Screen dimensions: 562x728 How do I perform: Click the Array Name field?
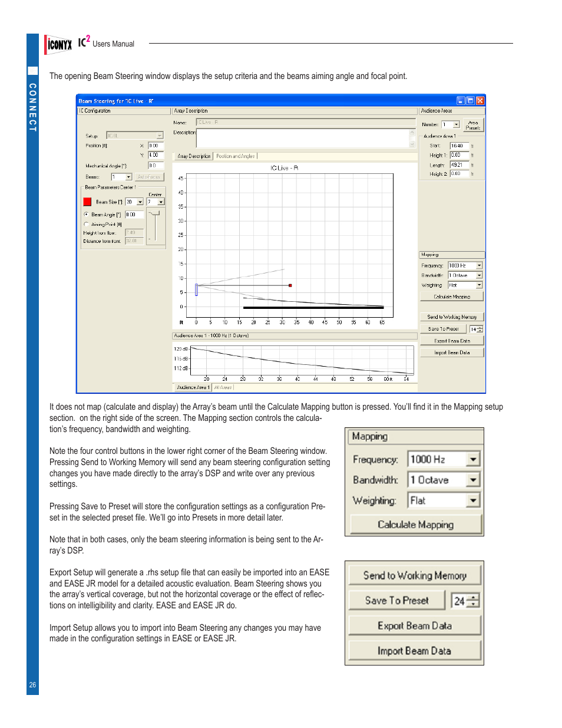click(x=306, y=122)
